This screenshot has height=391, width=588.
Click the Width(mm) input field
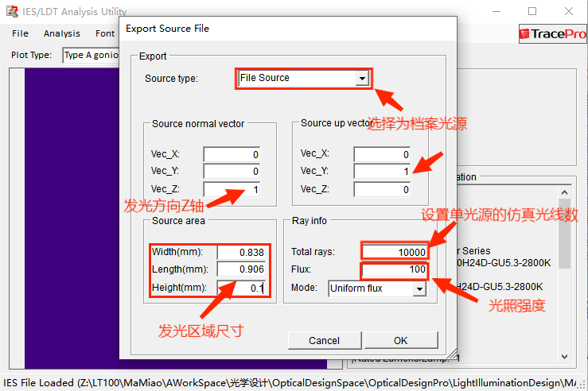click(241, 252)
